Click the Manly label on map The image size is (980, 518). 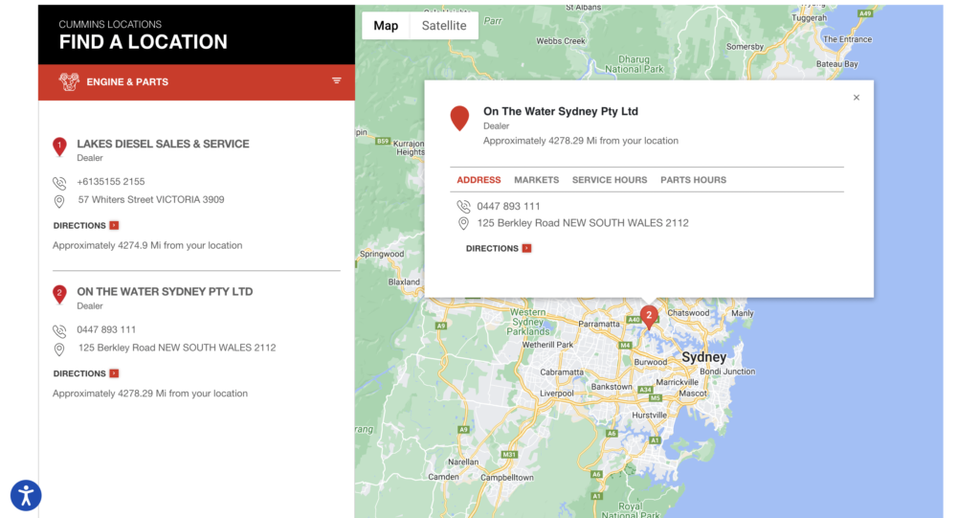(743, 313)
